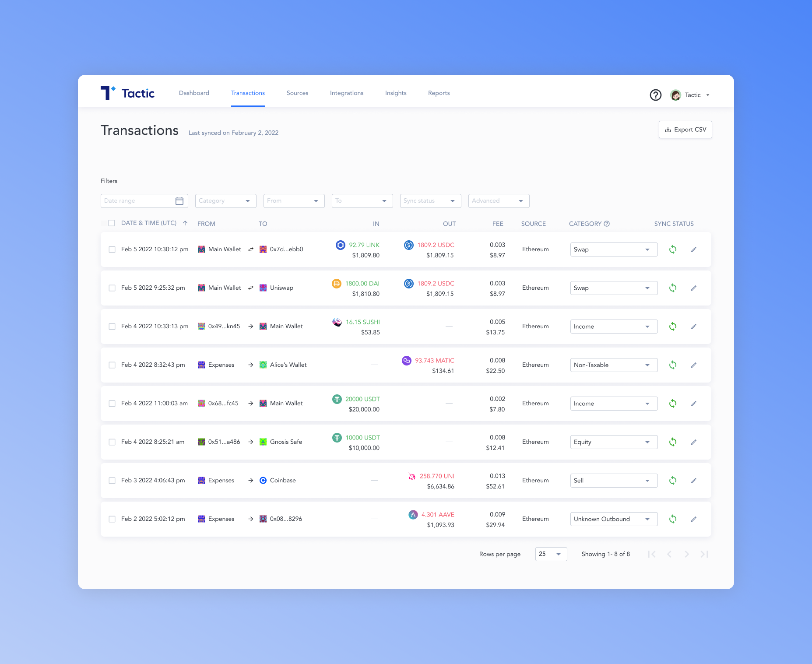Resync the 93.743 MATIC transaction

(x=673, y=365)
